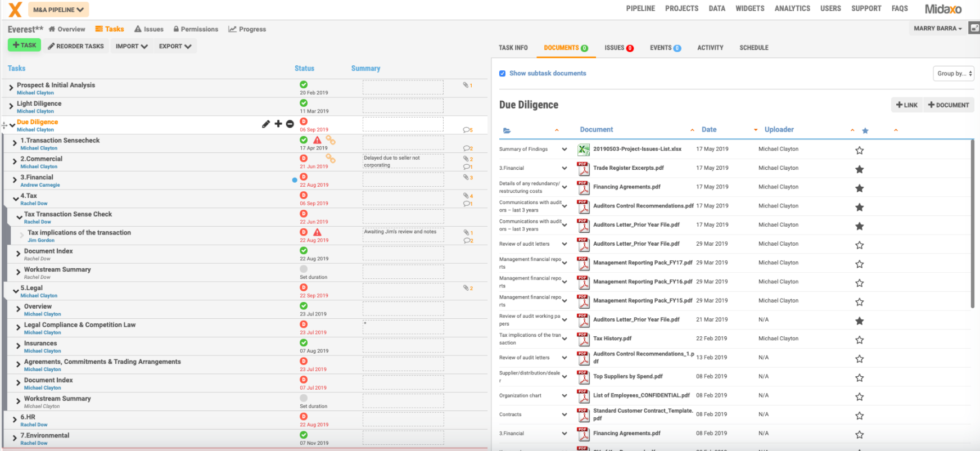The height and width of the screenshot is (451, 980).
Task: Open the ISSUES tab
Action: coord(619,48)
